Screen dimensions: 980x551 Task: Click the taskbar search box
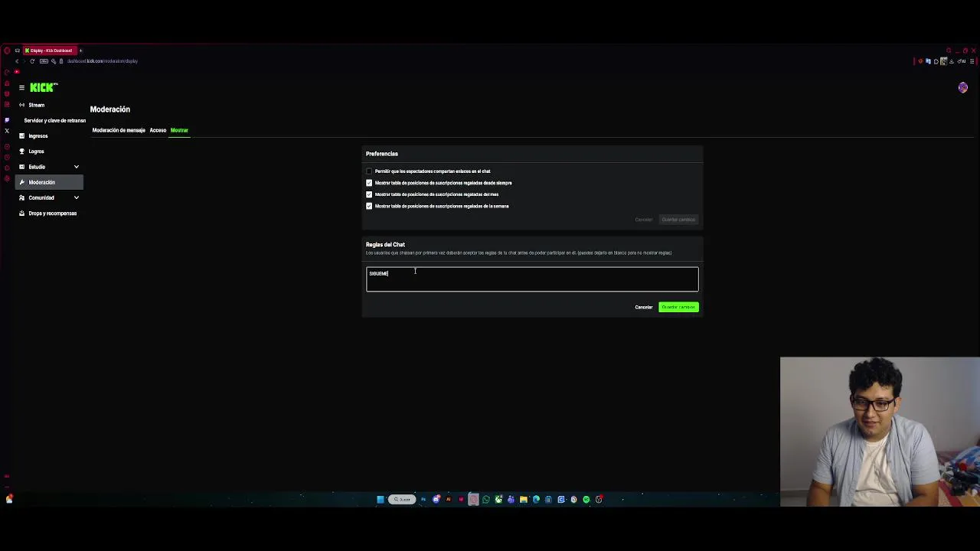coord(402,500)
